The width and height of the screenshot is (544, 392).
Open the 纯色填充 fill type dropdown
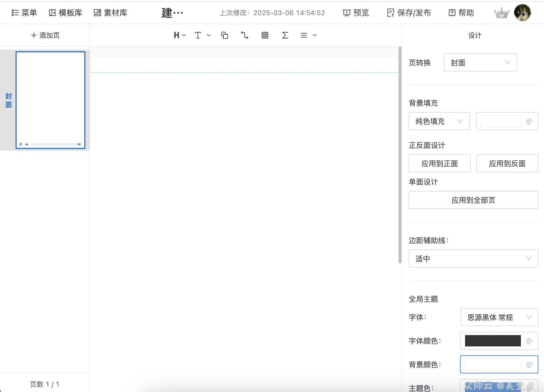click(x=439, y=121)
